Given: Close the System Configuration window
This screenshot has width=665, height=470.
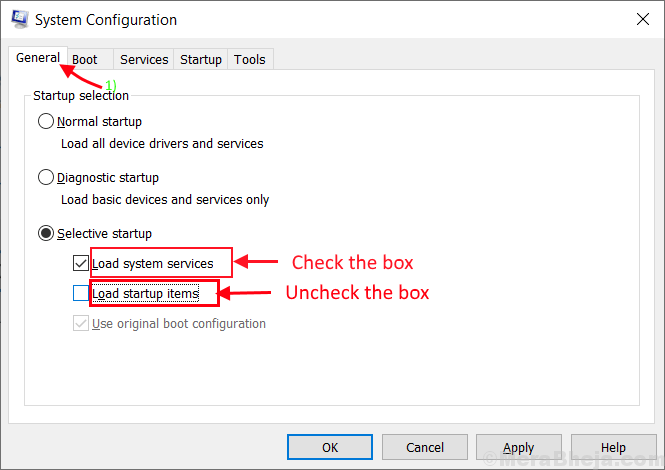Looking at the screenshot, I should tap(643, 19).
